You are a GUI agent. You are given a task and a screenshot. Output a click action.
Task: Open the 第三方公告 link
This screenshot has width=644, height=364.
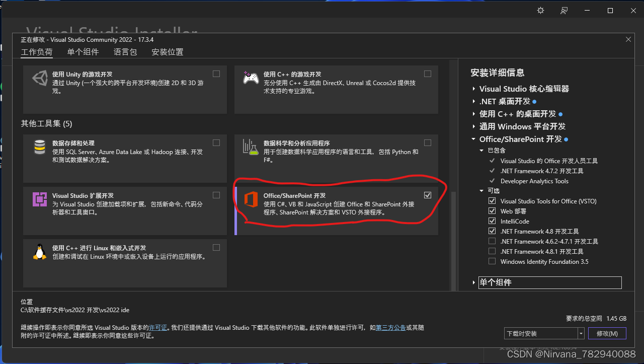click(x=391, y=327)
